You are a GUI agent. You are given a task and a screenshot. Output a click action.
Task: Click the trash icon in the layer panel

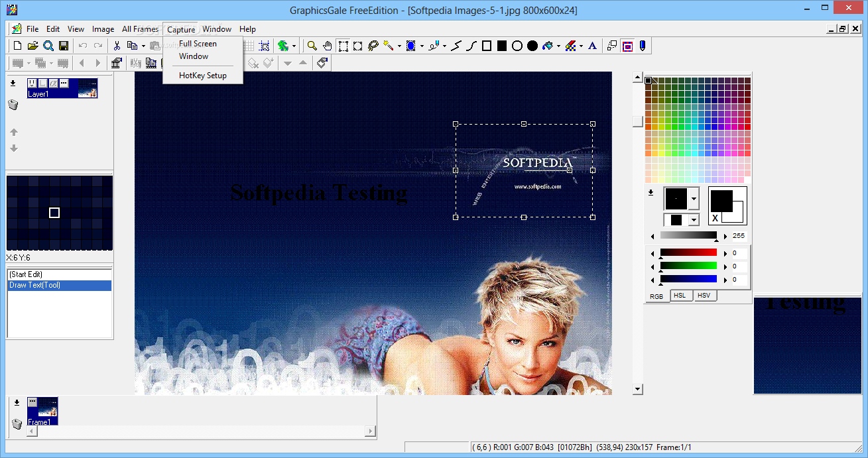(13, 105)
